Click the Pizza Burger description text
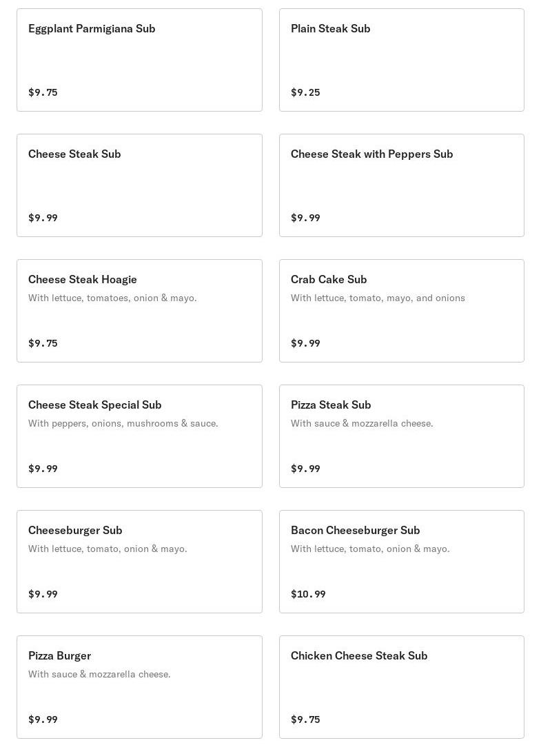The width and height of the screenshot is (541, 756). [x=99, y=674]
